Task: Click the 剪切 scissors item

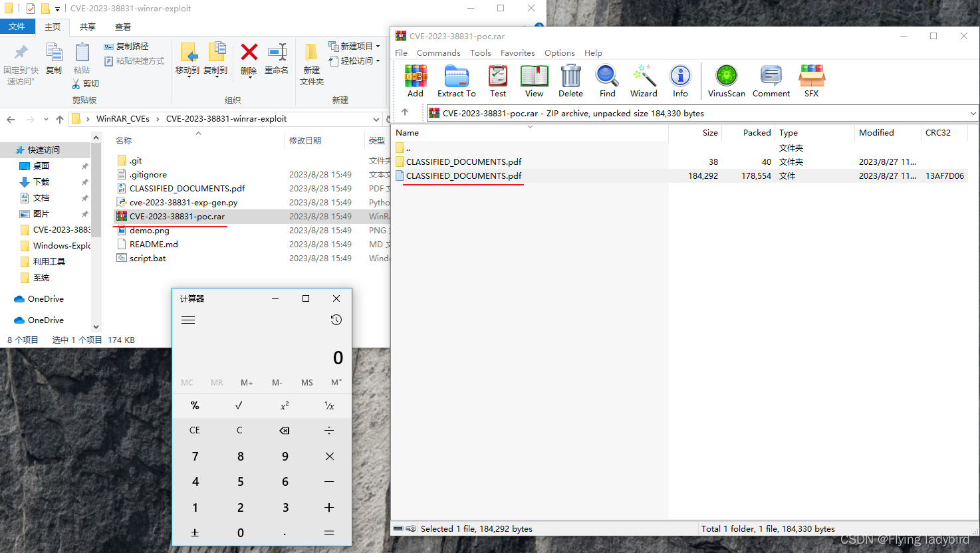Action: click(x=86, y=84)
